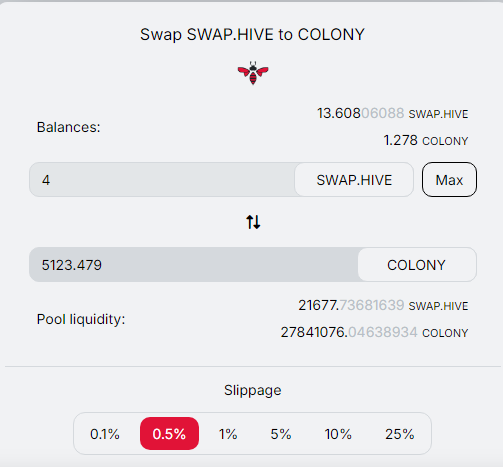Click the Max amount button
This screenshot has height=467, width=503.
pyautogui.click(x=449, y=180)
